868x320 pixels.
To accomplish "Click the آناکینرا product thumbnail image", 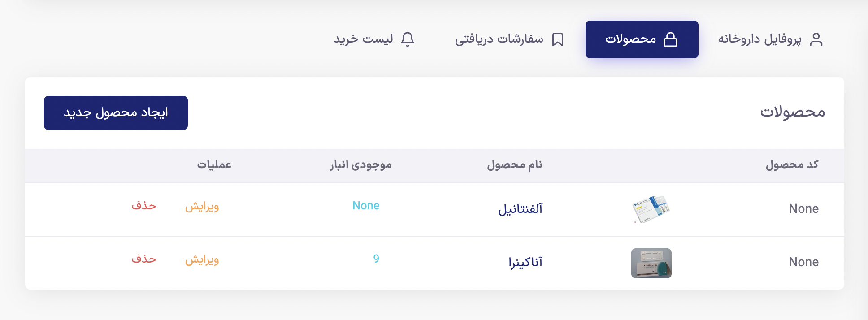I will pyautogui.click(x=651, y=263).
